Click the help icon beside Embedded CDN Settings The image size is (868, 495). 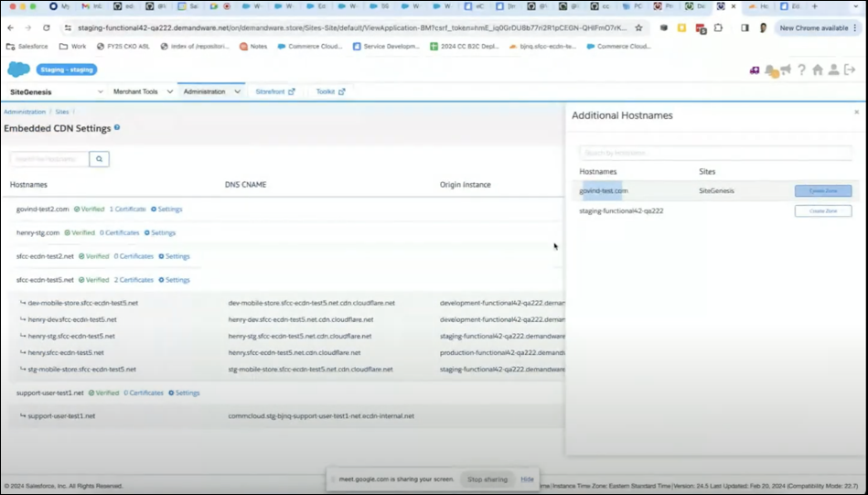(x=117, y=127)
